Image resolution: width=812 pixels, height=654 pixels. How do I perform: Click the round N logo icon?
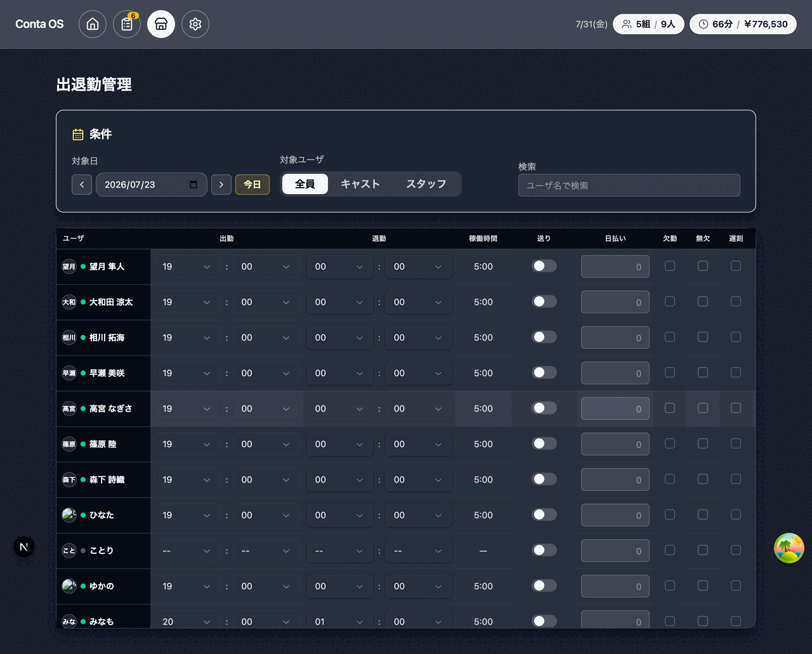point(24,547)
